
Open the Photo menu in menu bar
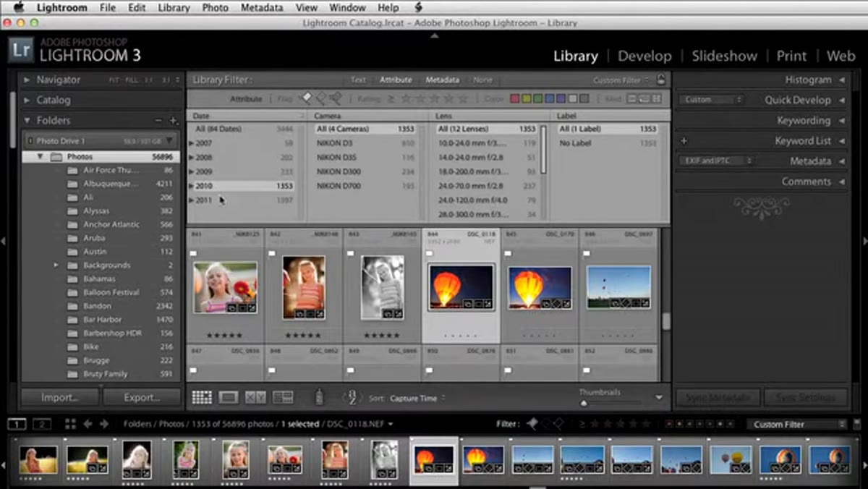[216, 8]
